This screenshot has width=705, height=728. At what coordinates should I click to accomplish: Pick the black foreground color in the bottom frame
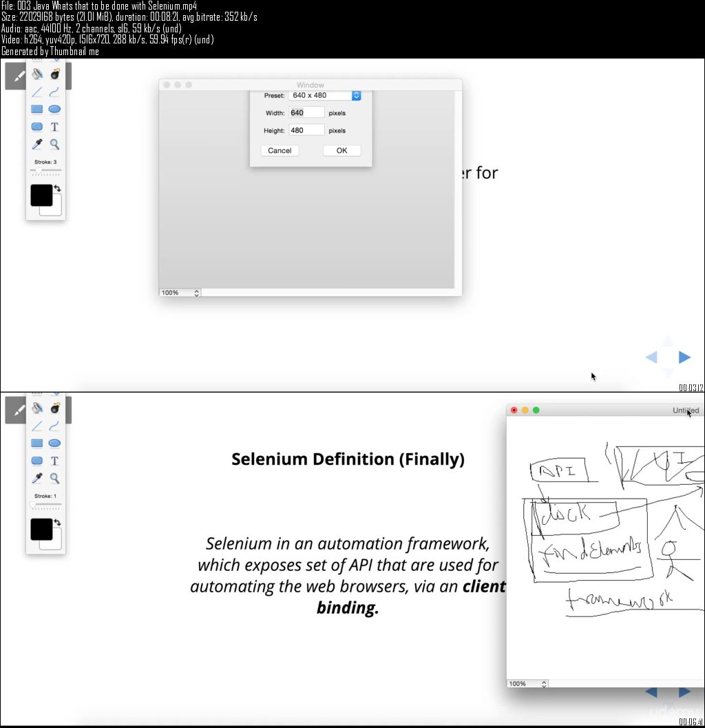(41, 529)
